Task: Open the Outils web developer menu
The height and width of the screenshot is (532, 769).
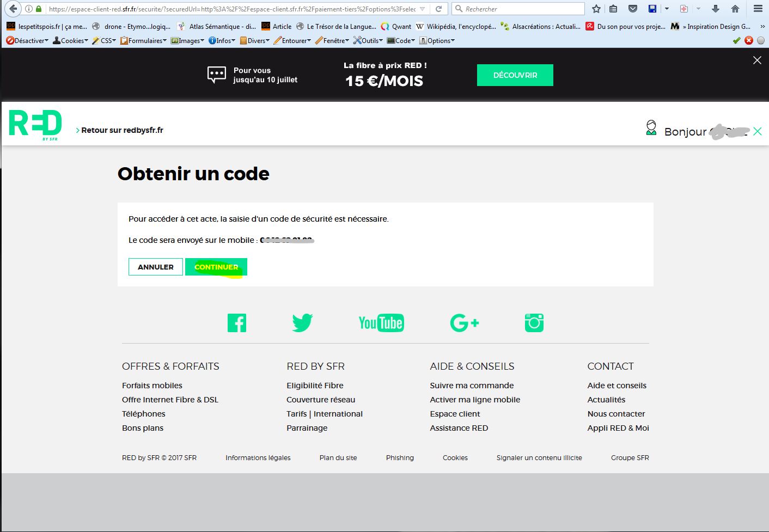Action: (x=368, y=40)
